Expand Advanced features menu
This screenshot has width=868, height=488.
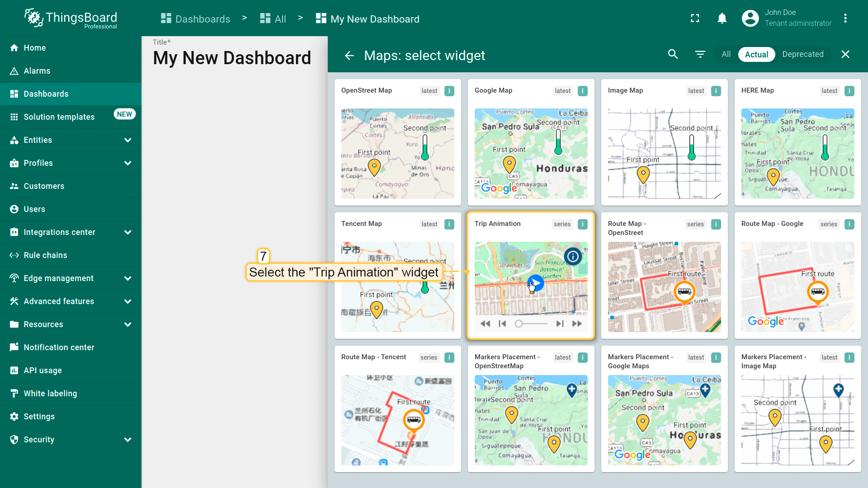pos(71,301)
